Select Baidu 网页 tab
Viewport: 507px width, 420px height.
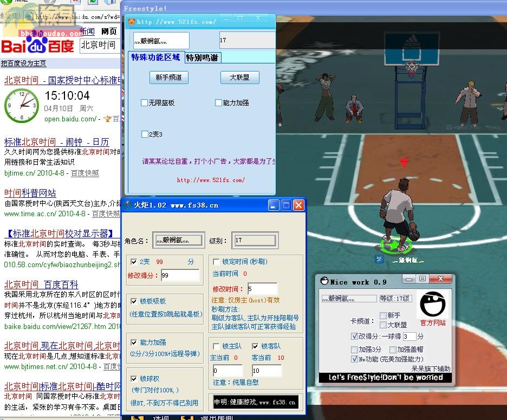coord(109,31)
